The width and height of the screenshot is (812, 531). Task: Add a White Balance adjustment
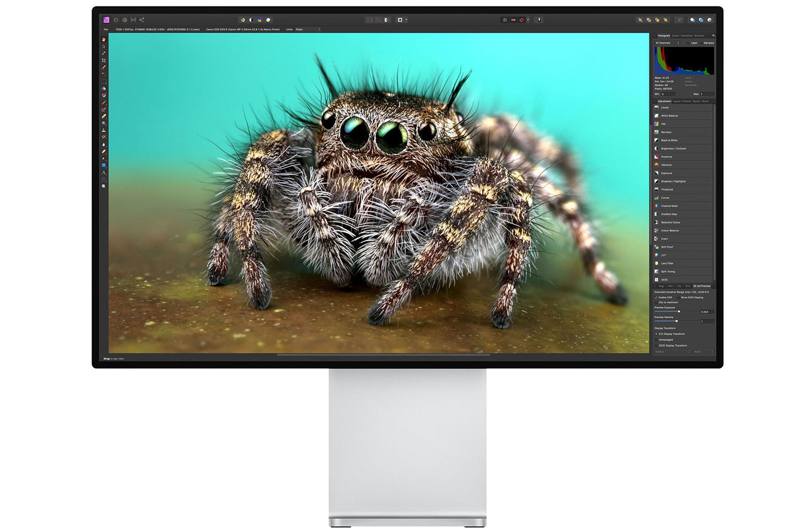(669, 116)
